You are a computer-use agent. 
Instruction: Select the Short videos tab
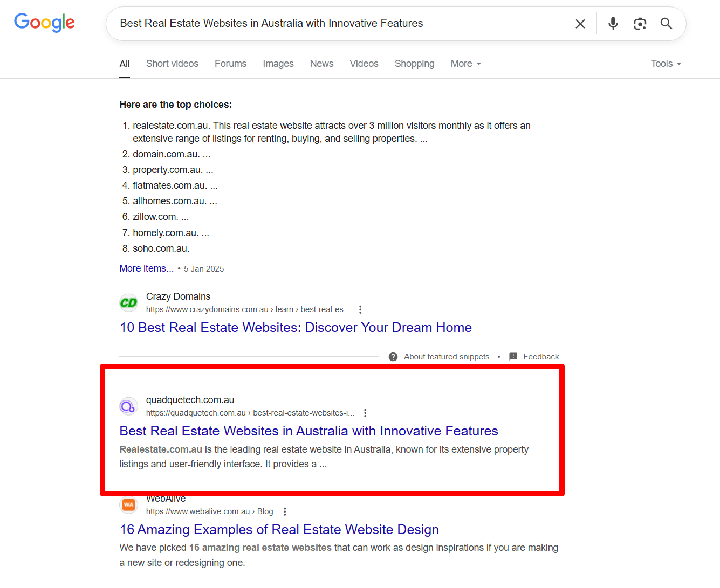(x=172, y=64)
